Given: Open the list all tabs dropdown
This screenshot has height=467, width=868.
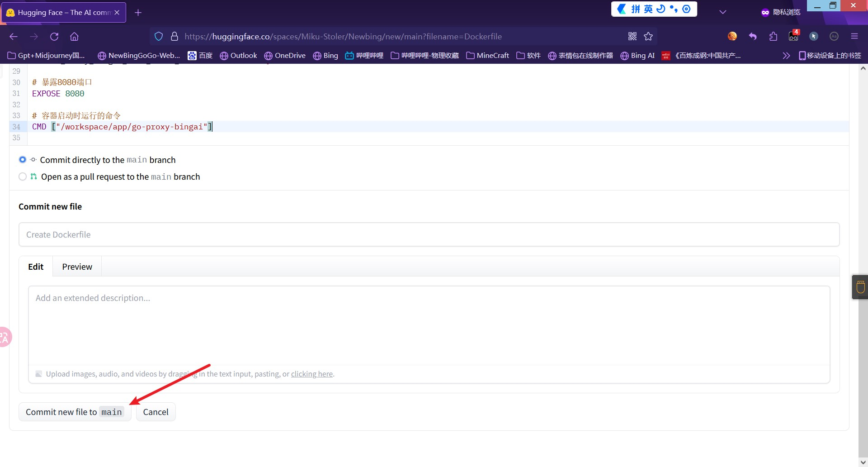Looking at the screenshot, I should coord(723,12).
